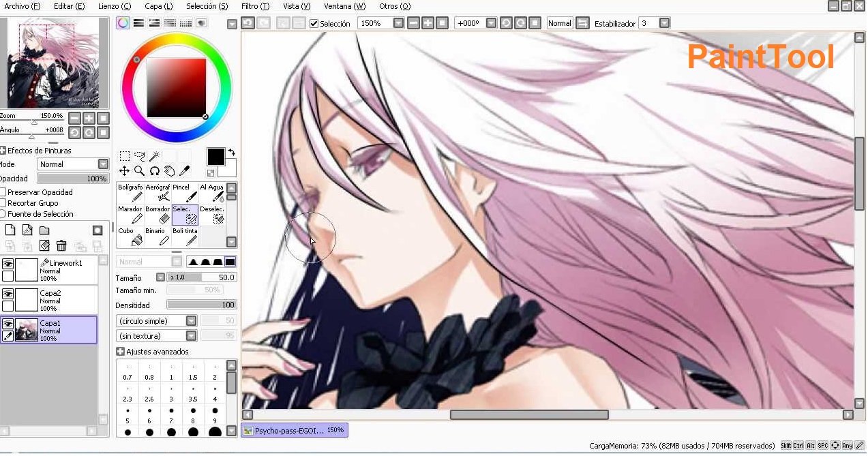The height and width of the screenshot is (456, 868).
Task: Open the Archivo menu
Action: pos(23,6)
